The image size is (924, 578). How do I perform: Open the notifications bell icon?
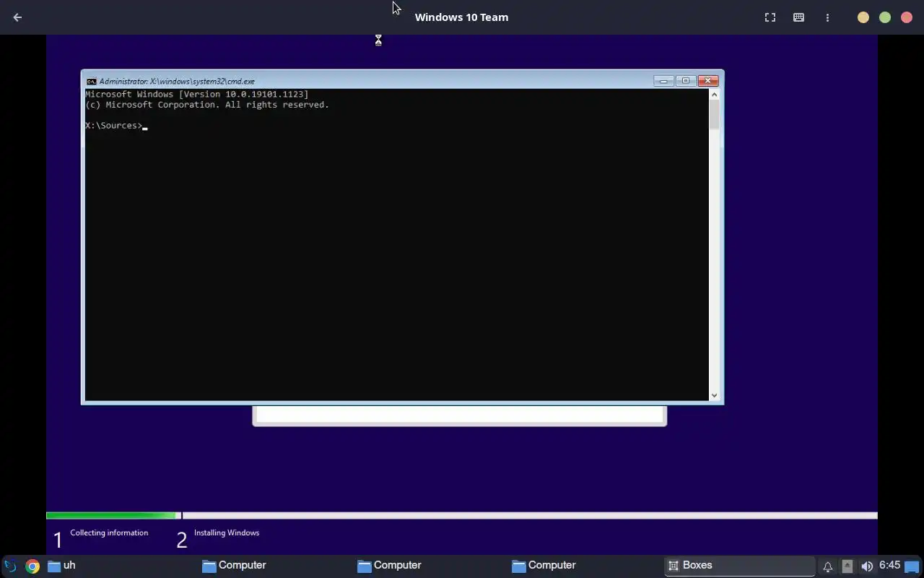(x=828, y=566)
